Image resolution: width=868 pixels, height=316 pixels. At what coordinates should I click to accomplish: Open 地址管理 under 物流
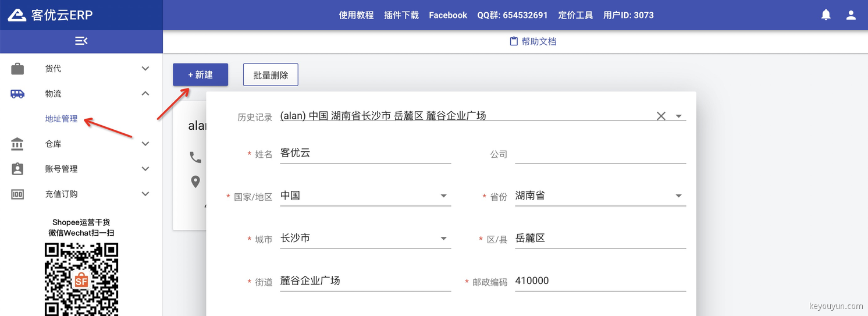click(x=62, y=119)
